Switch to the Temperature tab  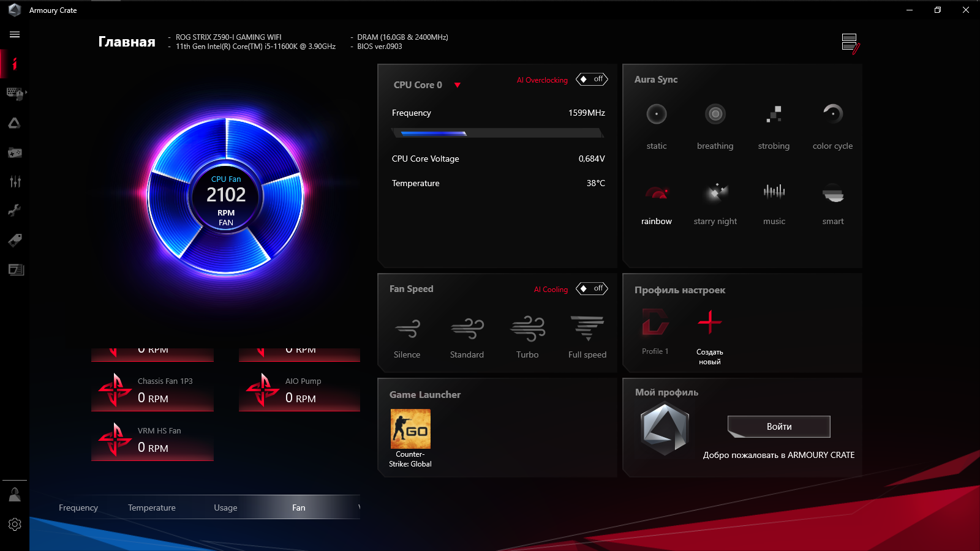click(x=151, y=507)
